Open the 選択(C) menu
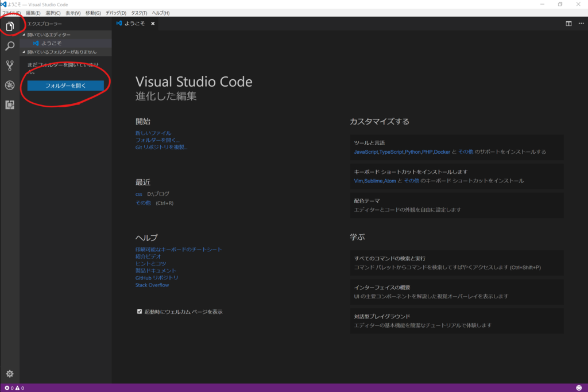 click(53, 13)
